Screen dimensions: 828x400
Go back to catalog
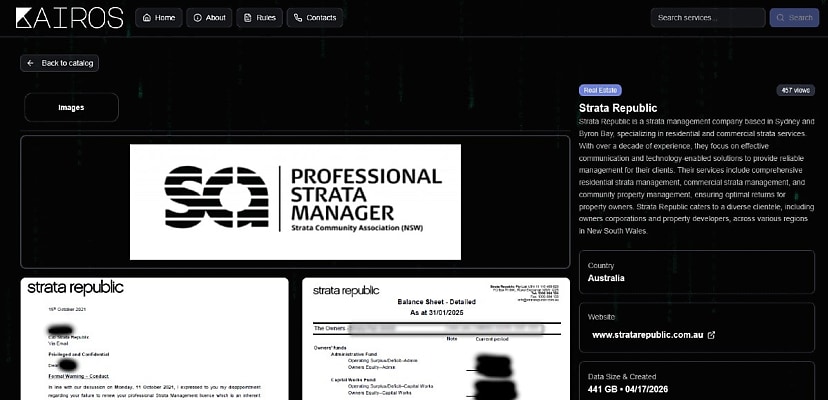tap(60, 63)
